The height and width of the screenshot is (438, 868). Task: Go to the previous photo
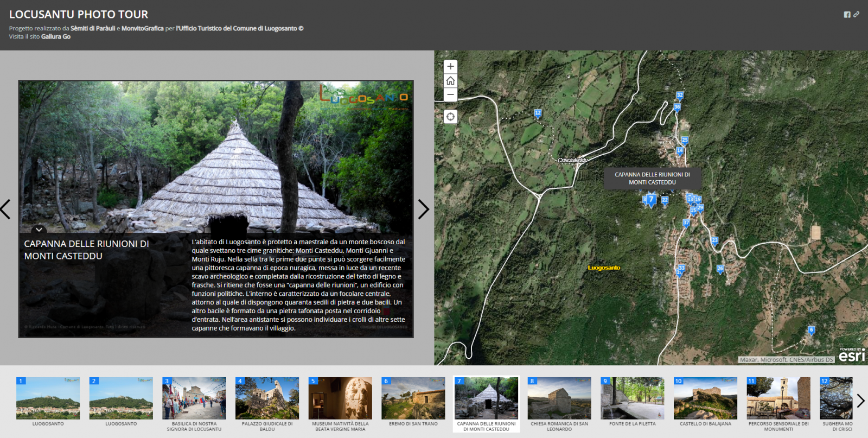(6, 209)
